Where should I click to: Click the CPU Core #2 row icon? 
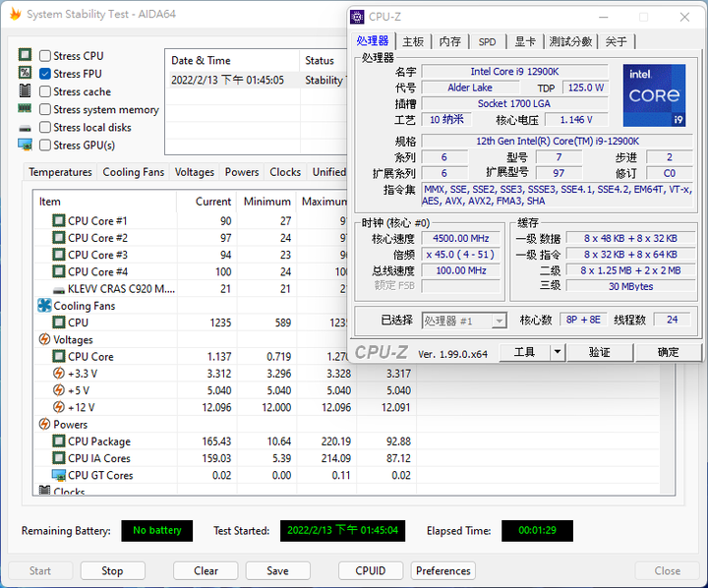tap(59, 238)
